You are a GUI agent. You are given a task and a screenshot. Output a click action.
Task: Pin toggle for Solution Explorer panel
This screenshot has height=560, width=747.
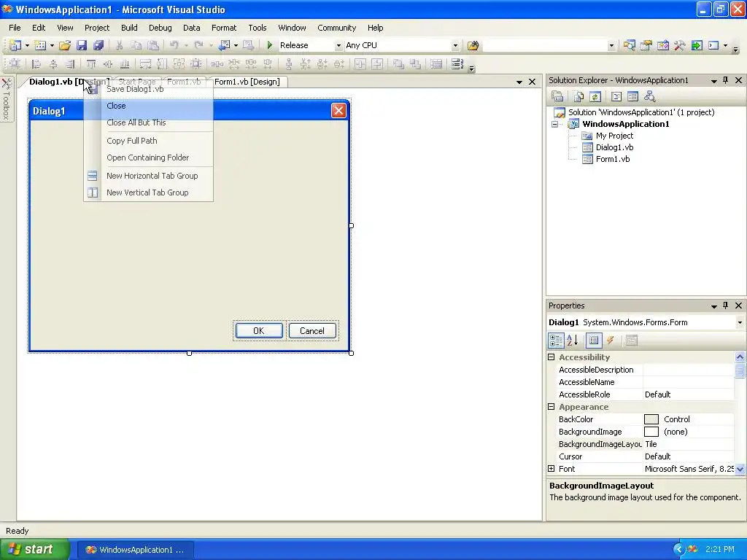[x=726, y=80]
